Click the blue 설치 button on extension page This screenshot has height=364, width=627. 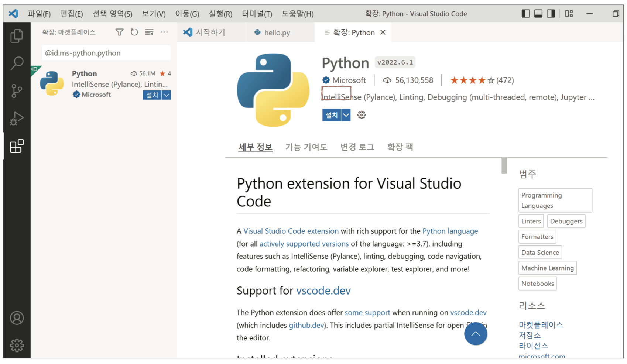332,115
